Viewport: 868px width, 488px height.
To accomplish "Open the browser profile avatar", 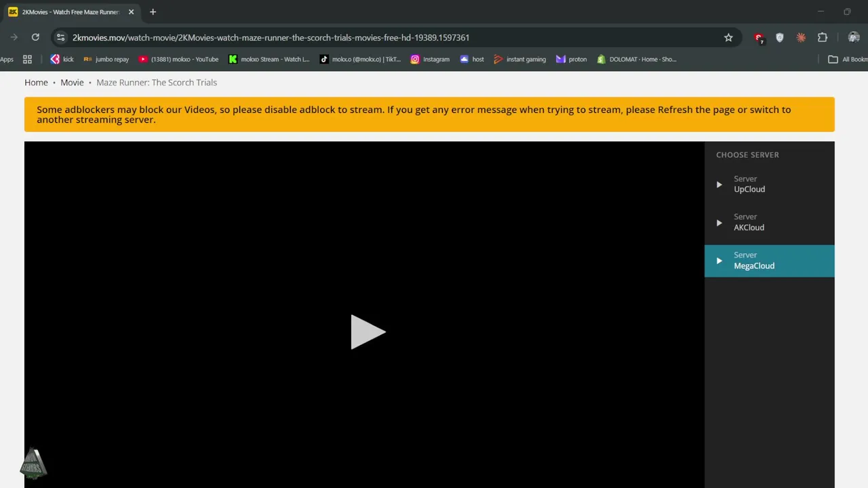I will pos(854,37).
